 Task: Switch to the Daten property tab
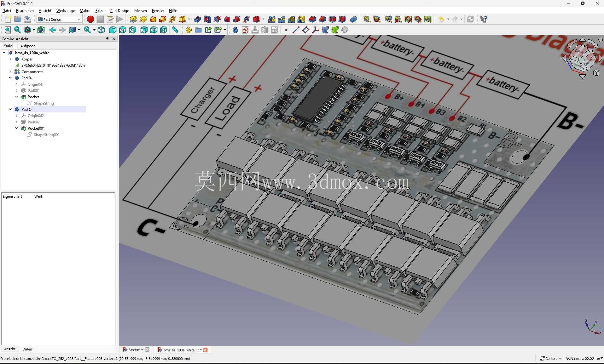click(x=27, y=349)
